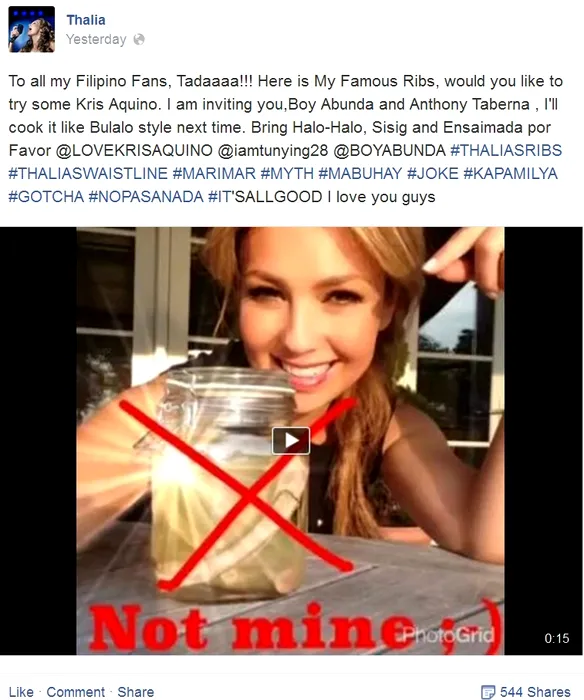Play the video using the center button
This screenshot has width=584, height=700.
point(291,441)
